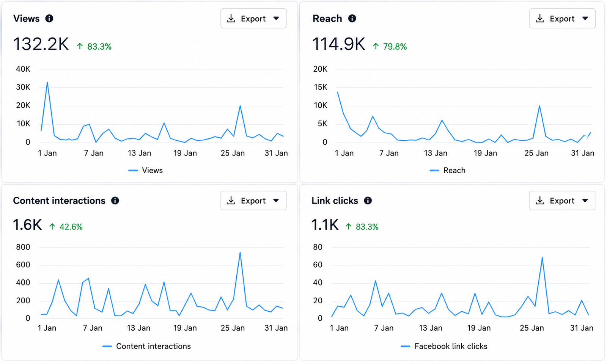Image resolution: width=607 pixels, height=364 pixels.
Task: Click the 80 axis label on Link clicks chart
Action: [x=318, y=247]
